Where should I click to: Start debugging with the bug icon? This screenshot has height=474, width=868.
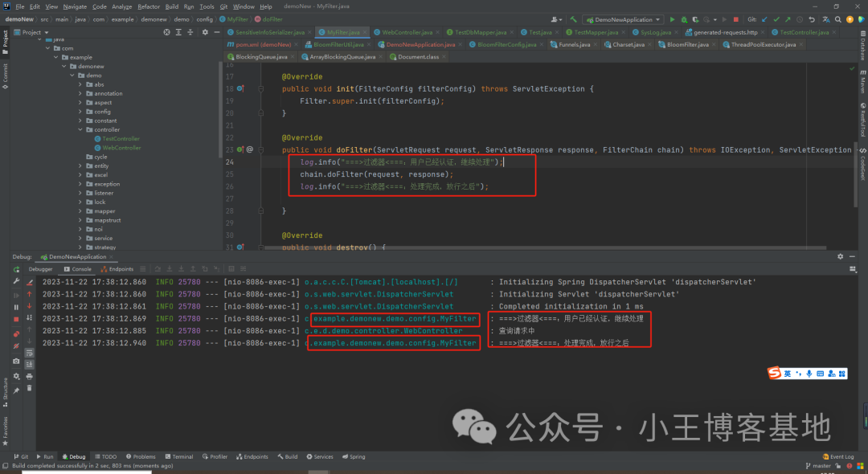click(x=684, y=19)
